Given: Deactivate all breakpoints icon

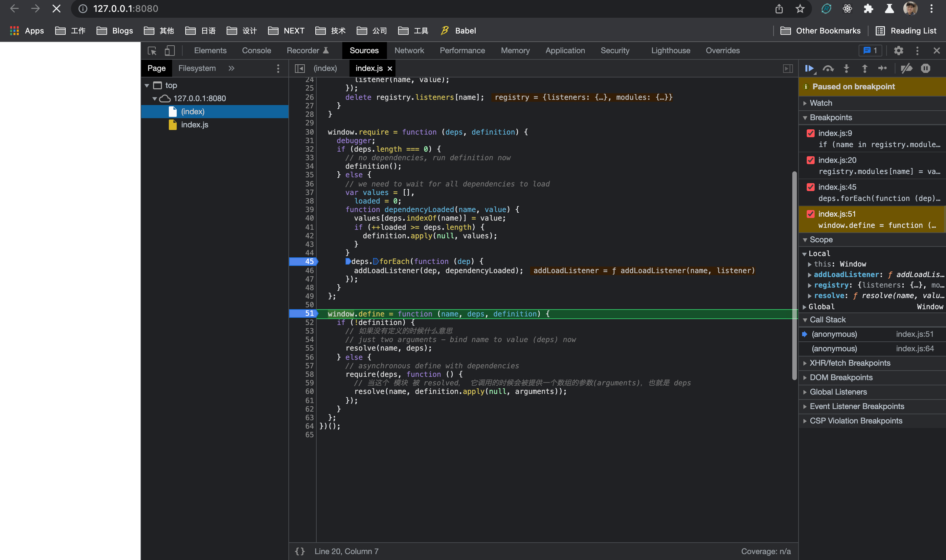Looking at the screenshot, I should (906, 68).
